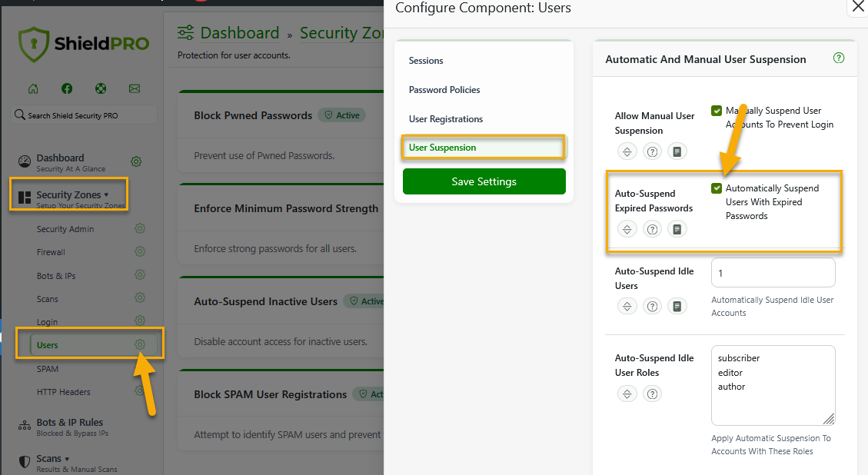Click the green help icon beside section title
This screenshot has width=868, height=475.
[x=839, y=58]
